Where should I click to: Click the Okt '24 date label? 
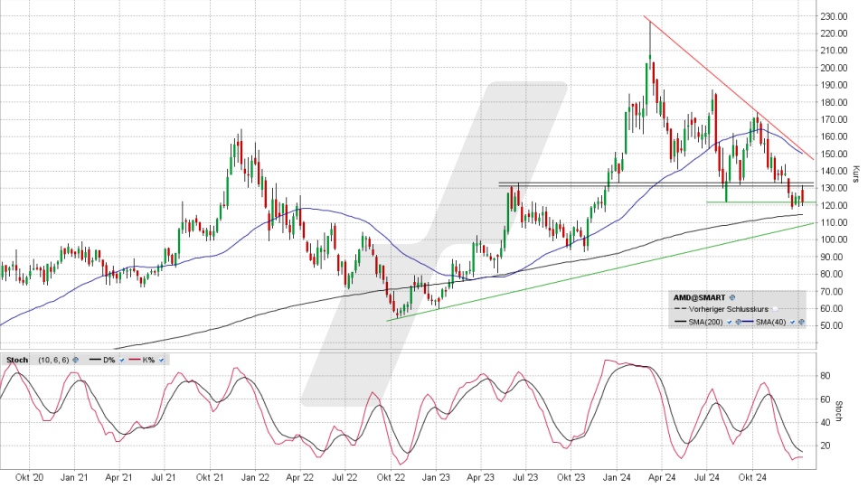coord(752,477)
